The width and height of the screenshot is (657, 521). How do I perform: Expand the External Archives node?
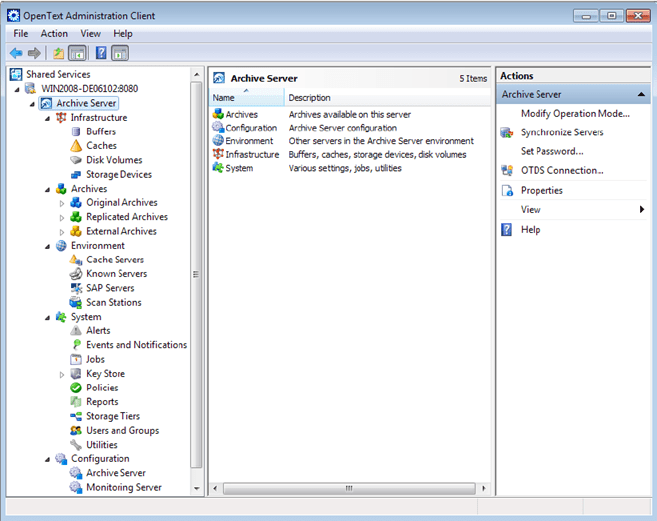pos(62,232)
